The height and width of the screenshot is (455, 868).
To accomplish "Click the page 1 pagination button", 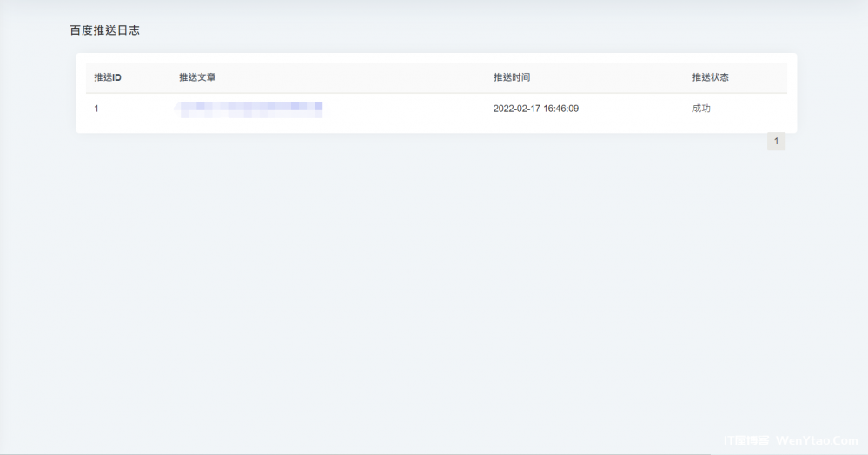I will tap(776, 141).
